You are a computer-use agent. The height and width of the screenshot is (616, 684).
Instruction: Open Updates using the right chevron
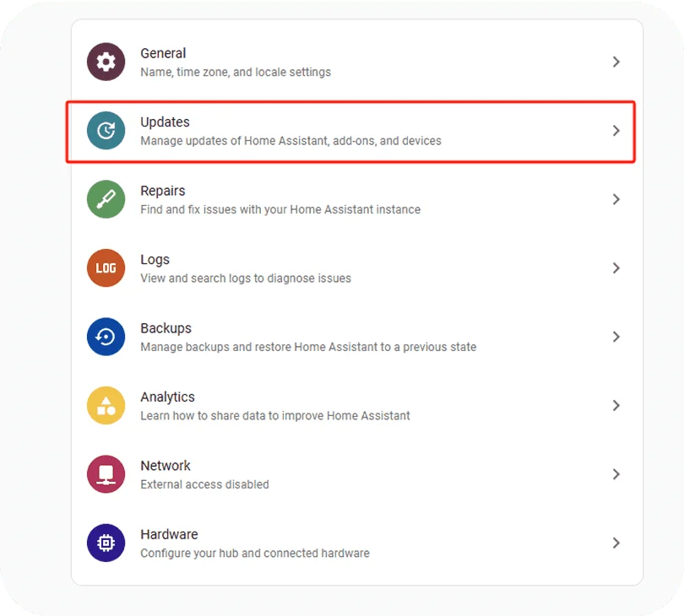(x=616, y=131)
